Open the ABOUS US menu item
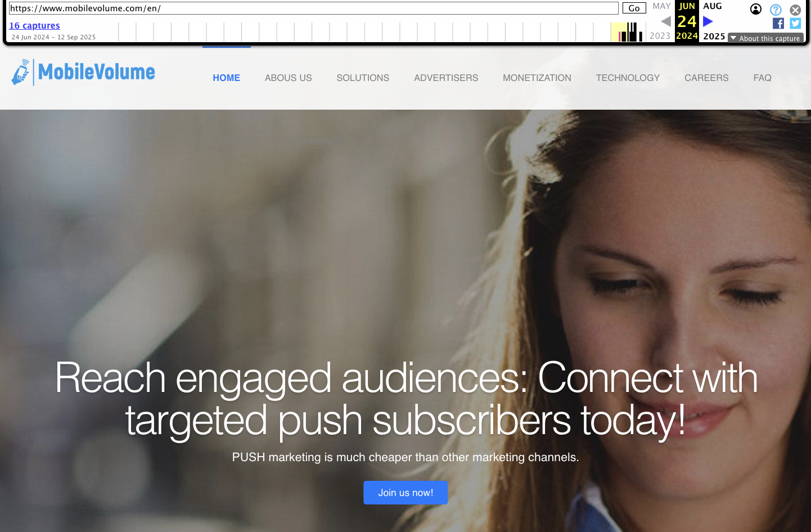 tap(288, 78)
